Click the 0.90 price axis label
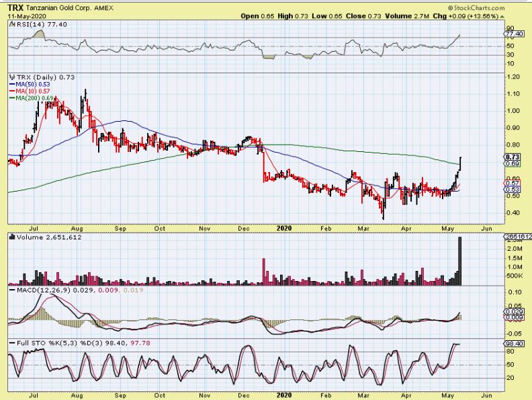This screenshot has height=400, width=532. pos(513,128)
